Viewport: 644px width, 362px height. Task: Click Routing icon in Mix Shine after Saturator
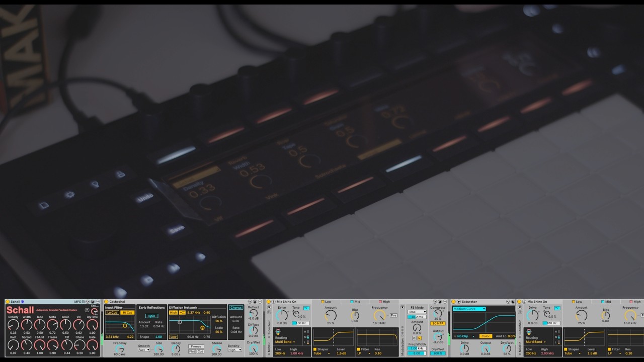(x=529, y=332)
